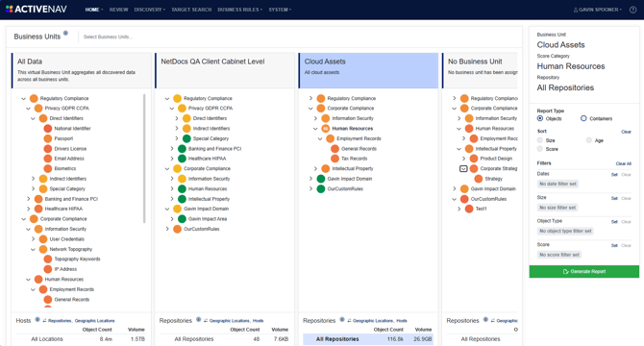Viewport: 644px width, 346px height.
Task: Click the Business Units info icon
Action: point(65,34)
